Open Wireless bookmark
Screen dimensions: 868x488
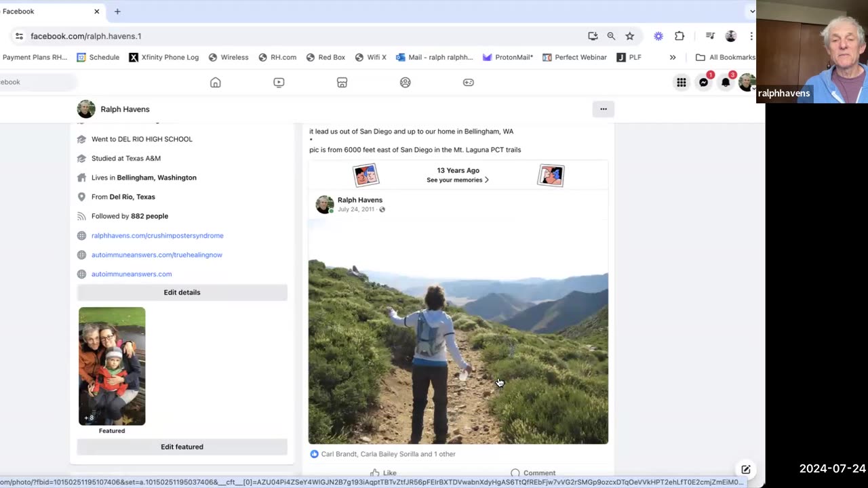[228, 58]
